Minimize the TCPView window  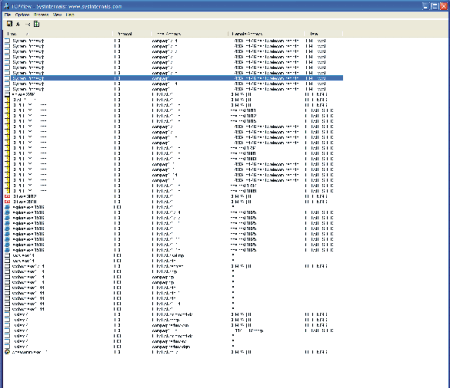click(425, 6)
